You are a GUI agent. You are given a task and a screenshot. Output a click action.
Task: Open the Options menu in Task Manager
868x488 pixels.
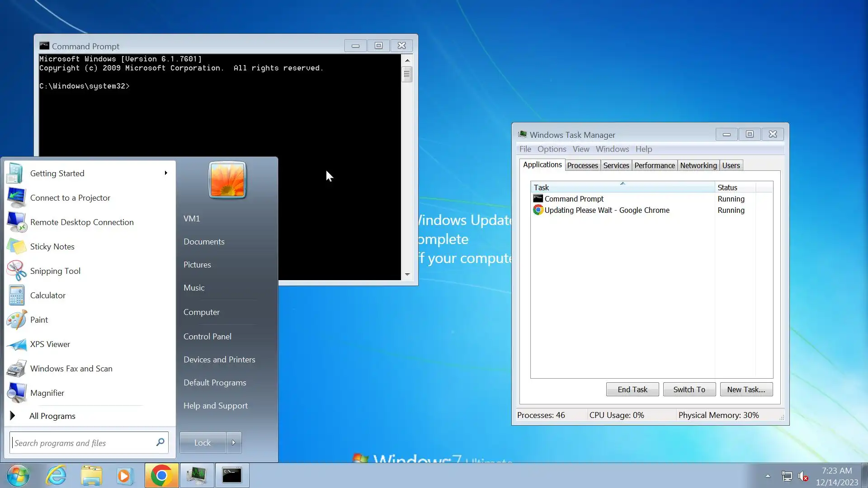552,149
